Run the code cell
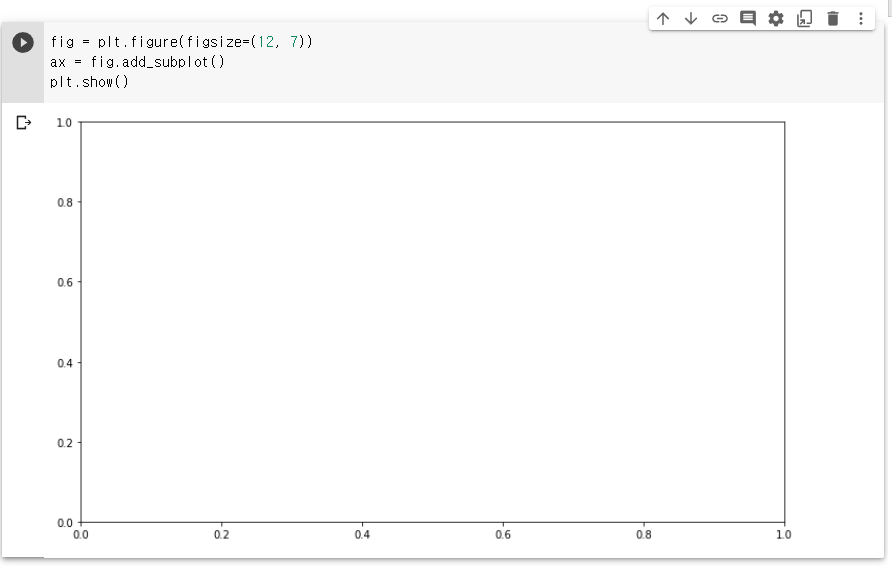892x566 pixels. (23, 43)
